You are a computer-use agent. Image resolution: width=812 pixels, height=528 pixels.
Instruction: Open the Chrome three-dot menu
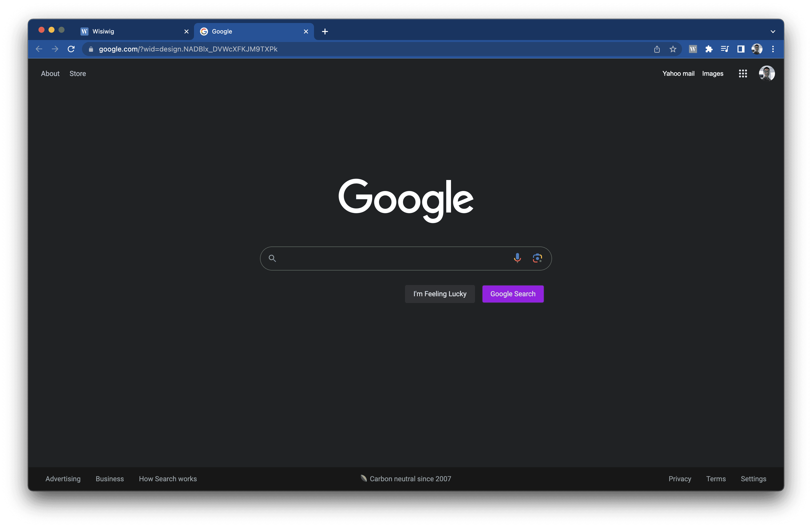click(x=773, y=49)
